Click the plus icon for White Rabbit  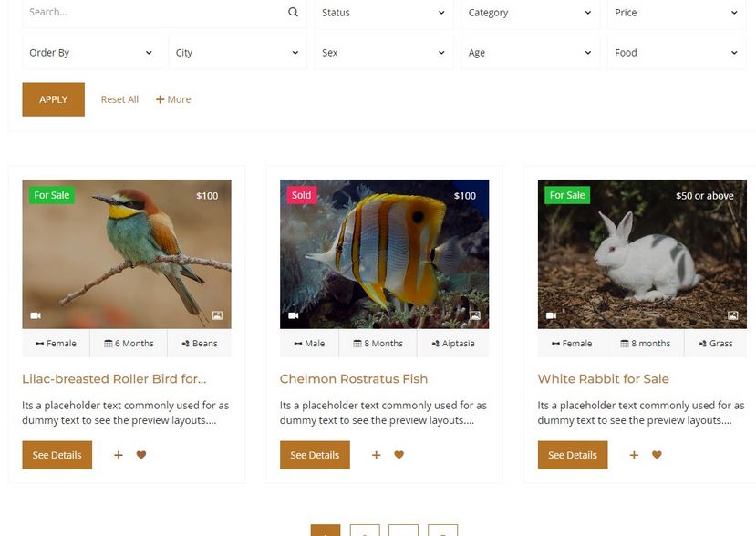click(x=634, y=455)
